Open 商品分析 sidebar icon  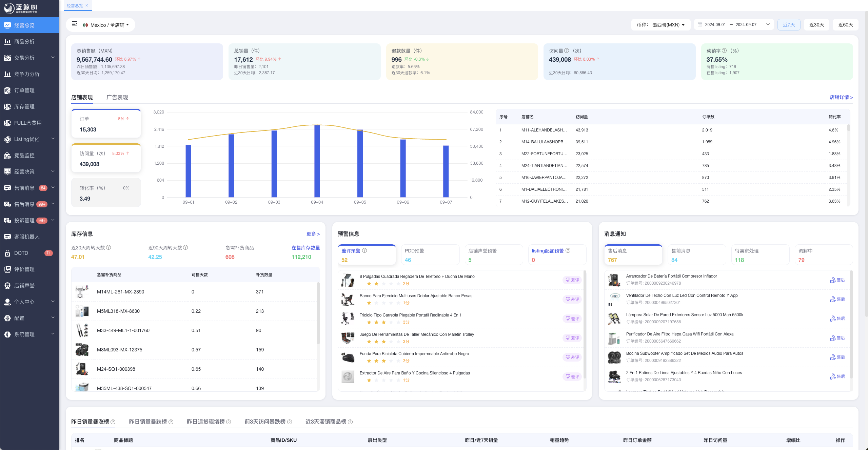[7, 41]
